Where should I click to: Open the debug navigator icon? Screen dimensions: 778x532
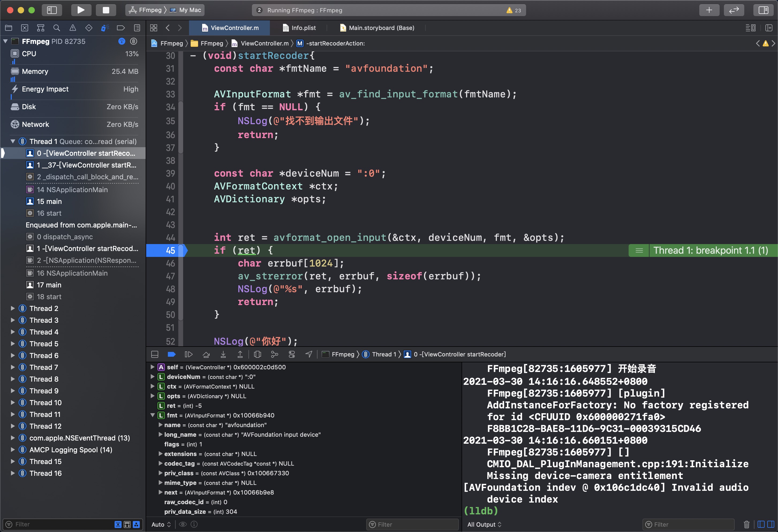(x=105, y=28)
